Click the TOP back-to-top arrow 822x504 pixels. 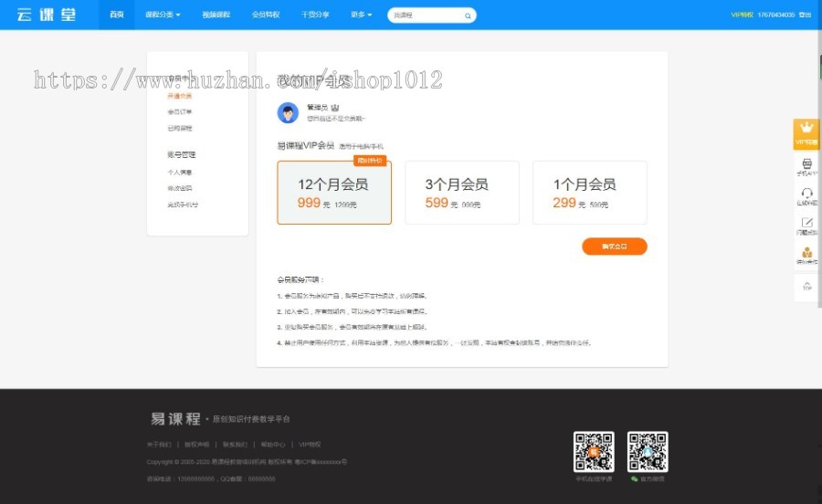pyautogui.click(x=806, y=287)
